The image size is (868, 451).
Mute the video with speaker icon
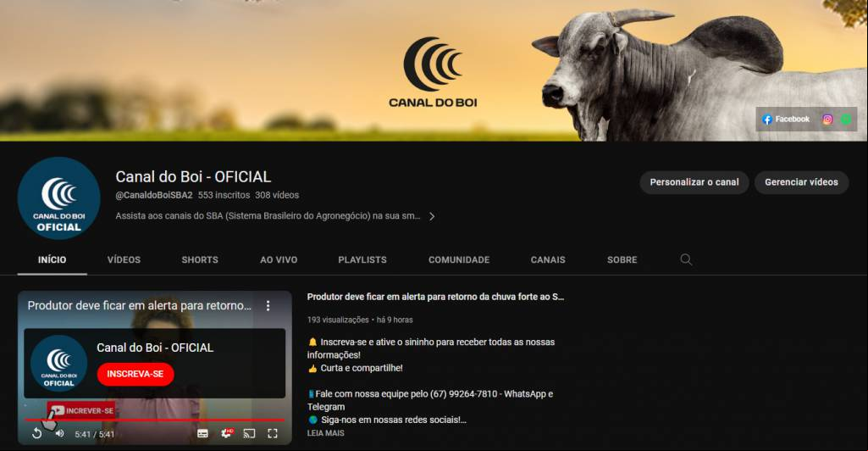60,434
